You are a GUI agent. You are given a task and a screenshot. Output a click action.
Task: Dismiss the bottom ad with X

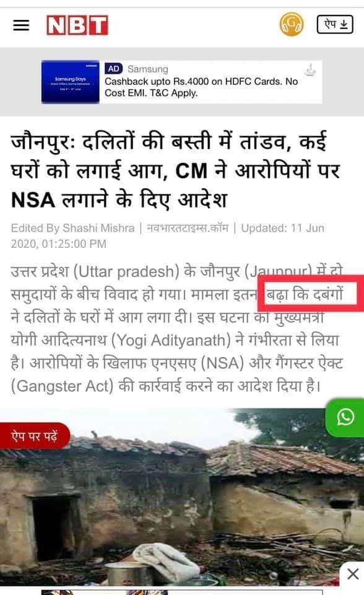click(352, 574)
